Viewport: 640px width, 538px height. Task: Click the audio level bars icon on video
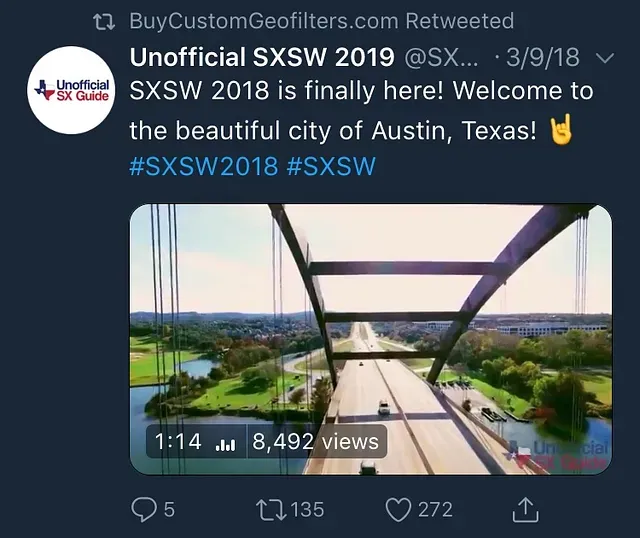pyautogui.click(x=226, y=442)
